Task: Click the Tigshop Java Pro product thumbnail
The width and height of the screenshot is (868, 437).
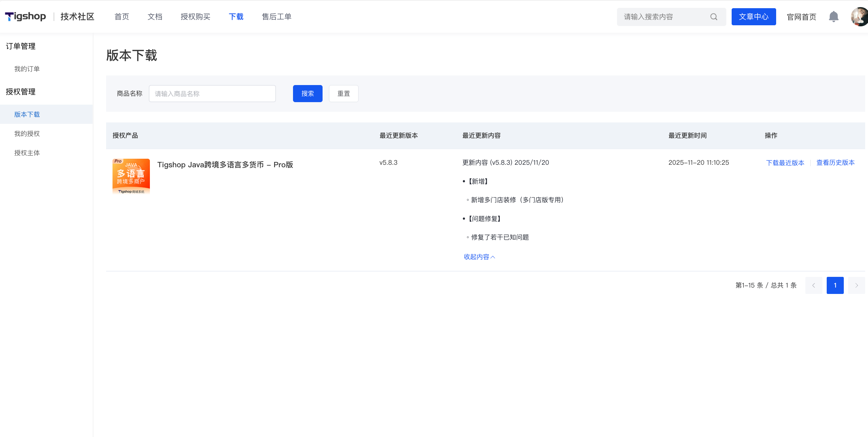Action: 131,177
